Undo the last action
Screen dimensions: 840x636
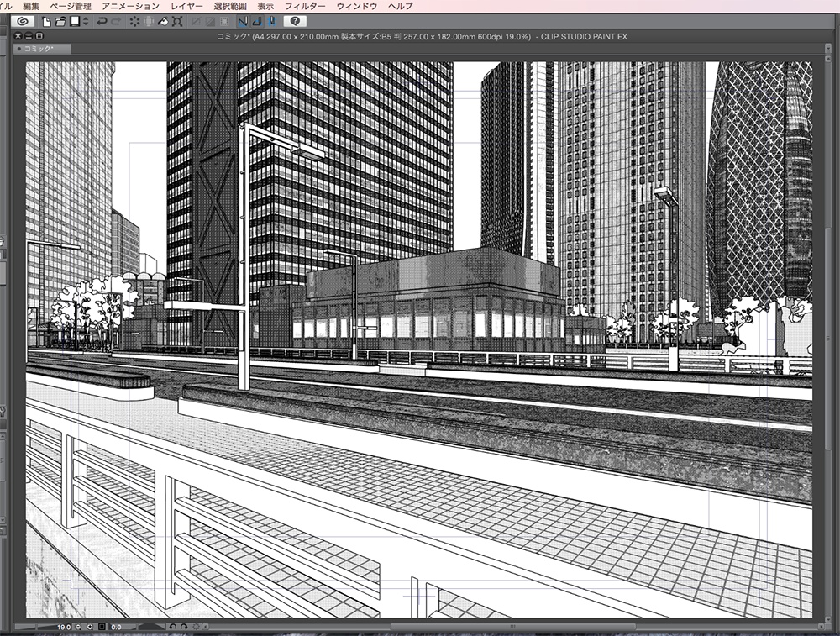tap(102, 22)
